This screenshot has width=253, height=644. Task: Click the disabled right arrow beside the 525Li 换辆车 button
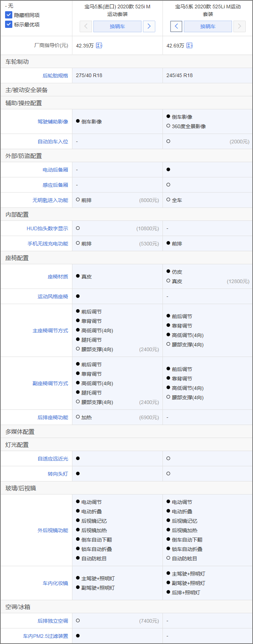point(240,26)
